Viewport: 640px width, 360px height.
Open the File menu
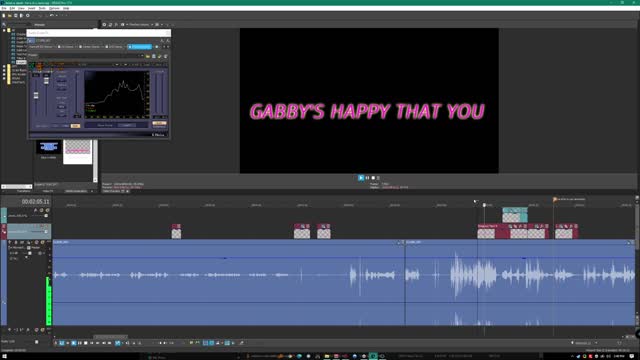[4, 8]
